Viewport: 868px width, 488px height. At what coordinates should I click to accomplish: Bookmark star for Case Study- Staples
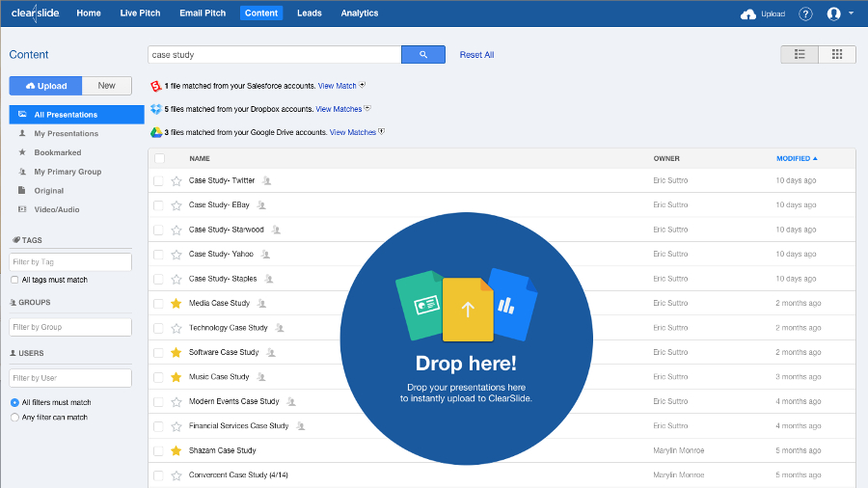tap(176, 280)
